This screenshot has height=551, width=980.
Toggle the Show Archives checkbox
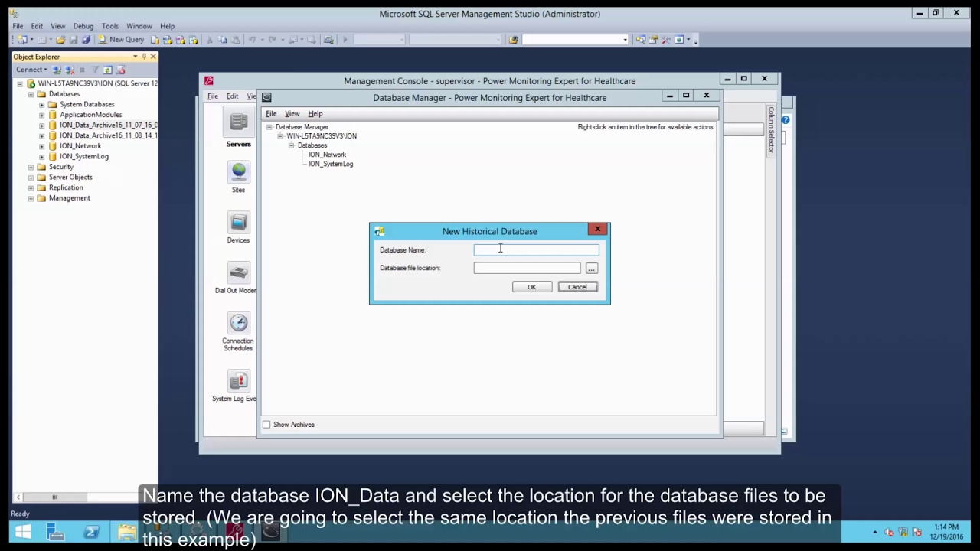266,425
